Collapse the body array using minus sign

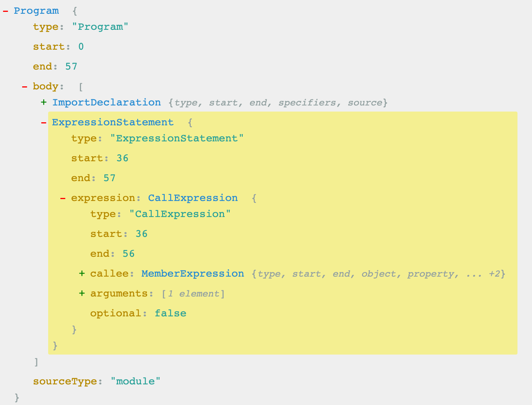click(x=24, y=87)
